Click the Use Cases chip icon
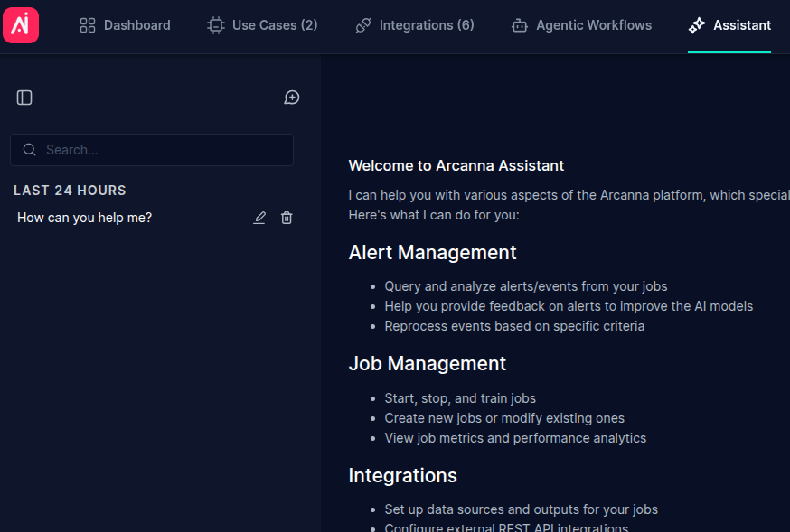Viewport: 790px width, 532px height. (x=216, y=25)
